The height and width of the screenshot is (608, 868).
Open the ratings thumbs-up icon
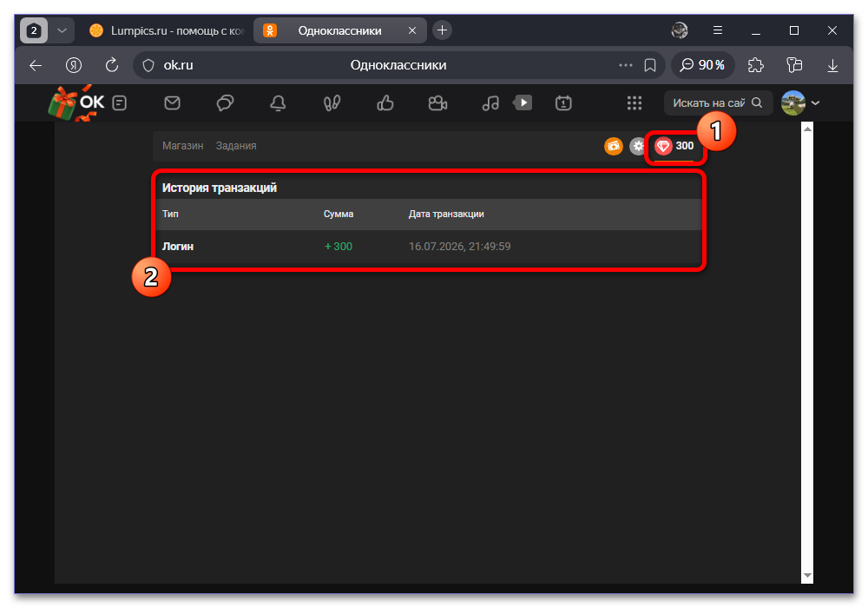pyautogui.click(x=385, y=103)
